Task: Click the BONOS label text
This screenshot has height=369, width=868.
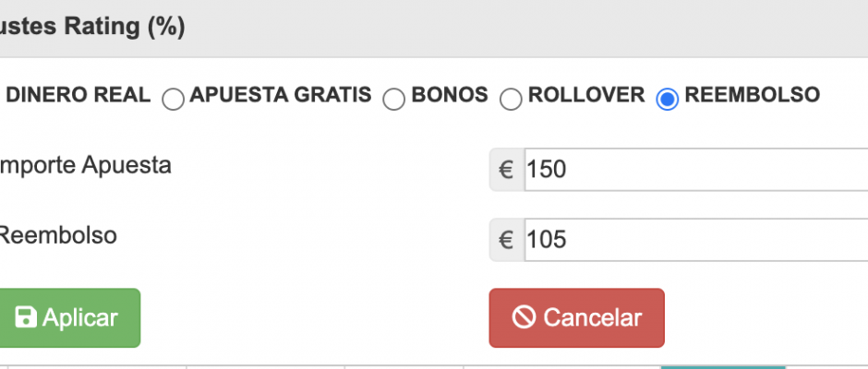Action: click(x=450, y=95)
